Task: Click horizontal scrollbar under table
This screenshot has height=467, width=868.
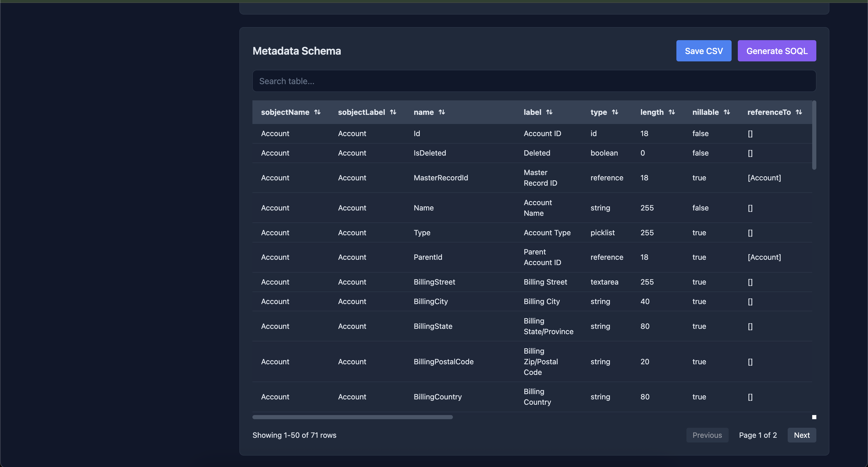Action: pyautogui.click(x=353, y=417)
